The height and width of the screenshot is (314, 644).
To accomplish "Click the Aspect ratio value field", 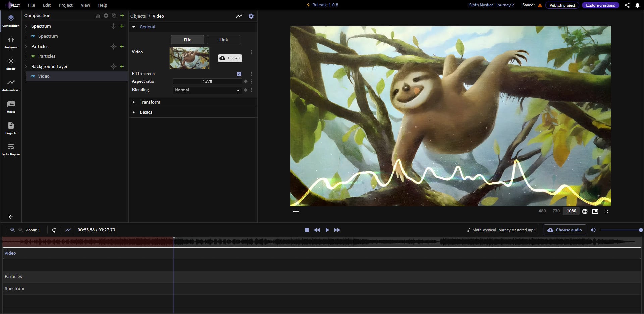I will (x=207, y=81).
